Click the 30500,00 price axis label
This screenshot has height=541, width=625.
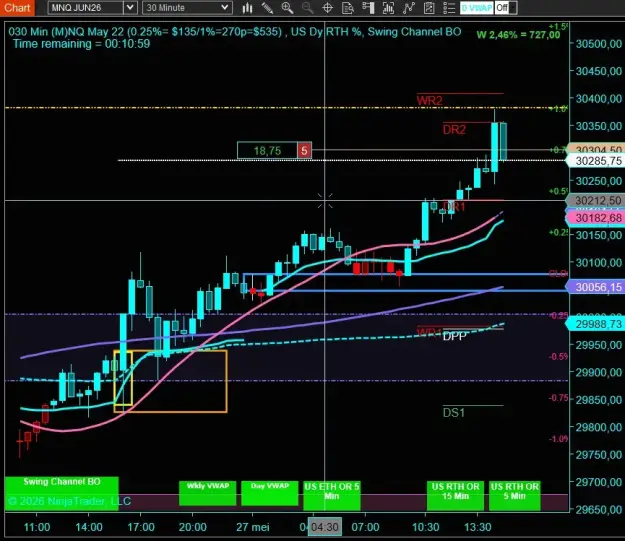[599, 44]
